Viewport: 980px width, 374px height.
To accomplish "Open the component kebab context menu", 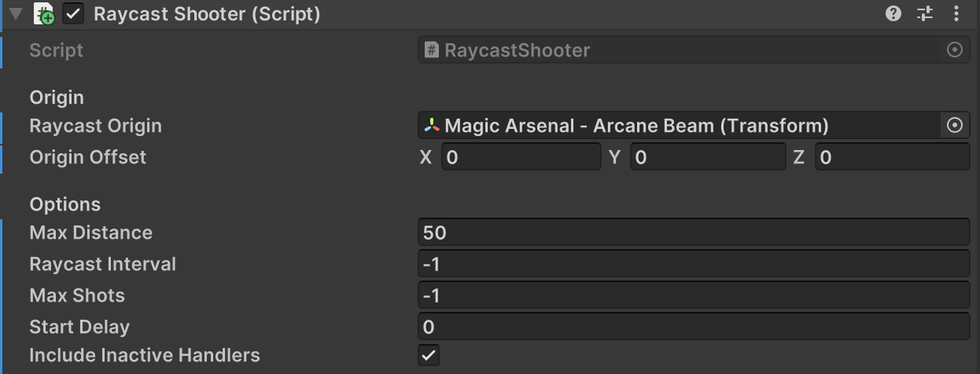I will (956, 13).
